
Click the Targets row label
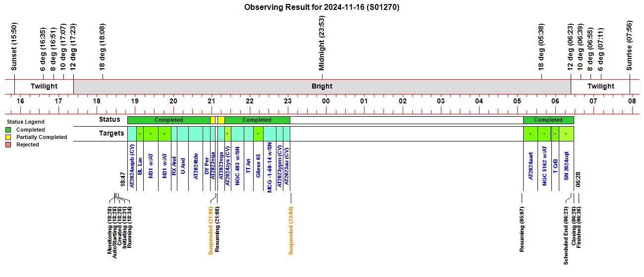[x=111, y=134]
